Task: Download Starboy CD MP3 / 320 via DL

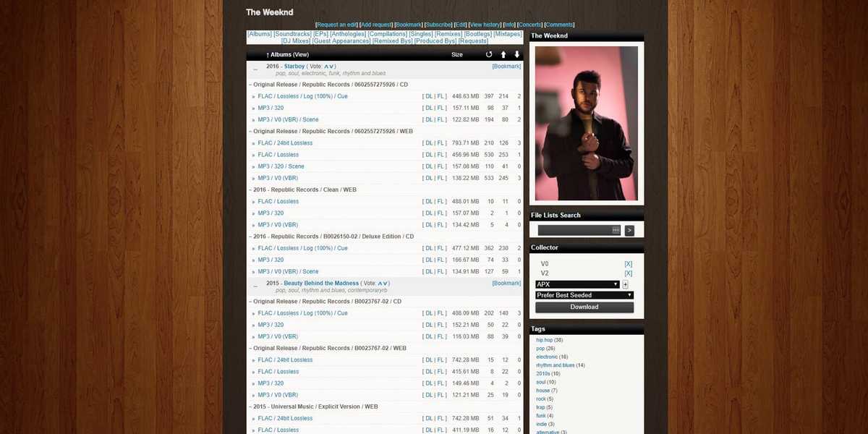Action: tap(428, 108)
